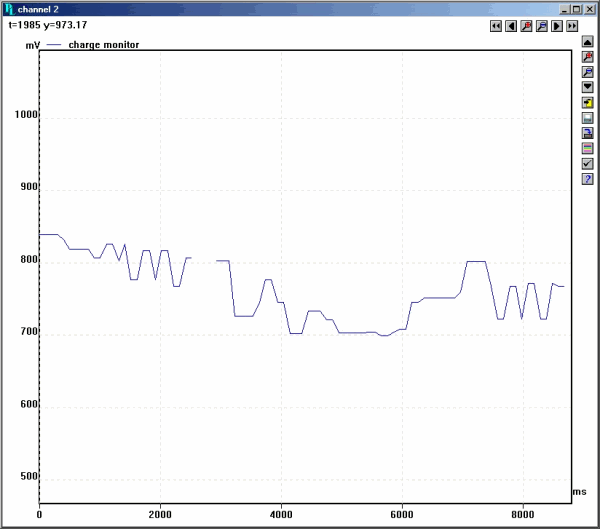
Task: Shift the voltage axis downward with down arrow
Action: coord(588,87)
